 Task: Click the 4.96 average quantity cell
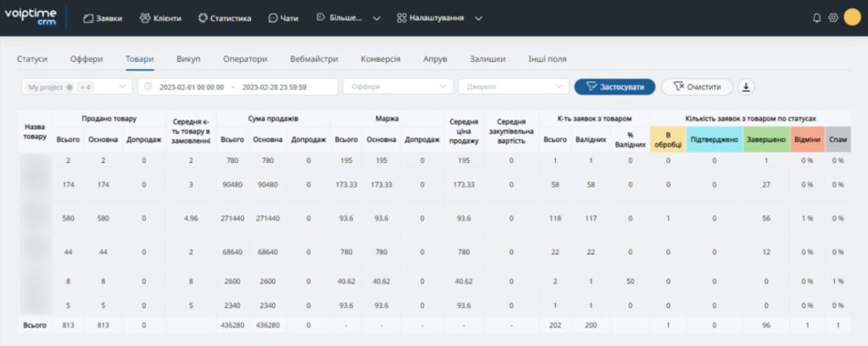click(191, 218)
